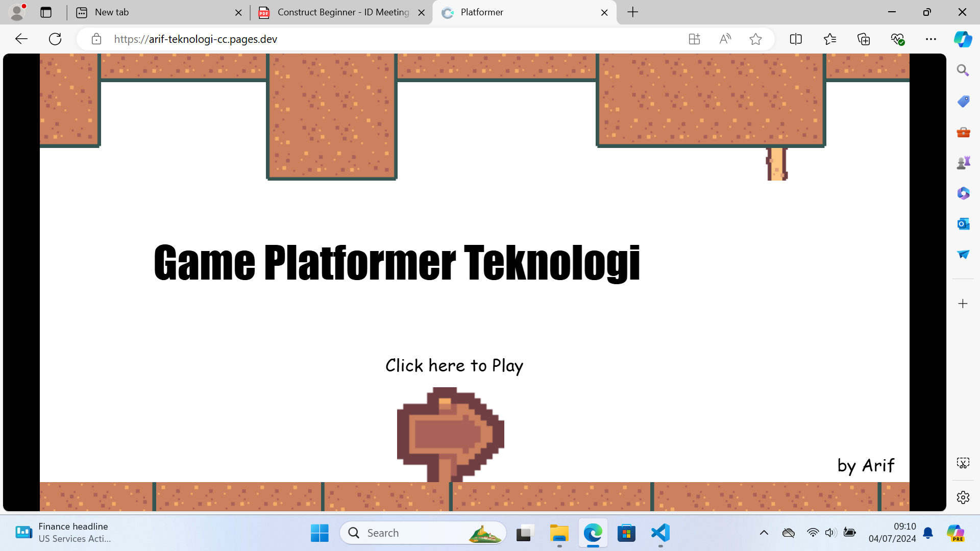Open Edge Drop in the sidebar

click(963, 255)
